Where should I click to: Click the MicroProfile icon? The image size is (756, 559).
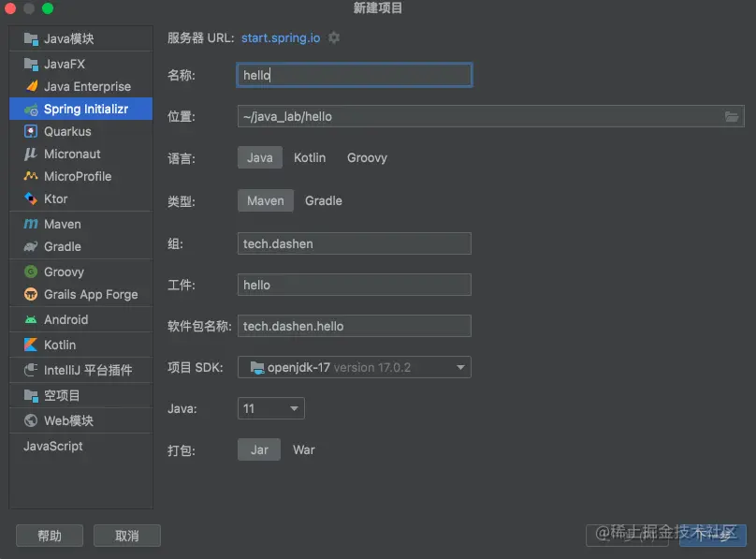pos(31,176)
